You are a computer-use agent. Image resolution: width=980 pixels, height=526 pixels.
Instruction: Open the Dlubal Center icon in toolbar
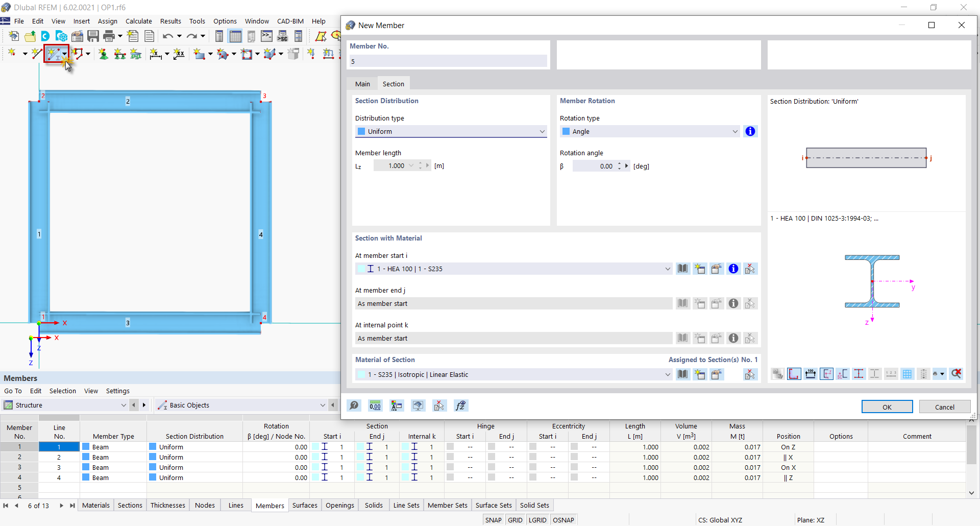click(x=45, y=36)
